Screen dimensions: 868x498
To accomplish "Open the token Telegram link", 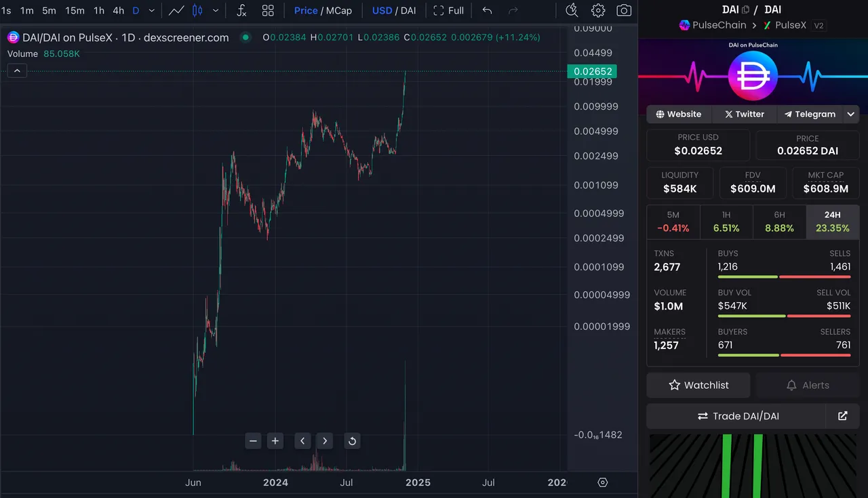I will coord(810,114).
